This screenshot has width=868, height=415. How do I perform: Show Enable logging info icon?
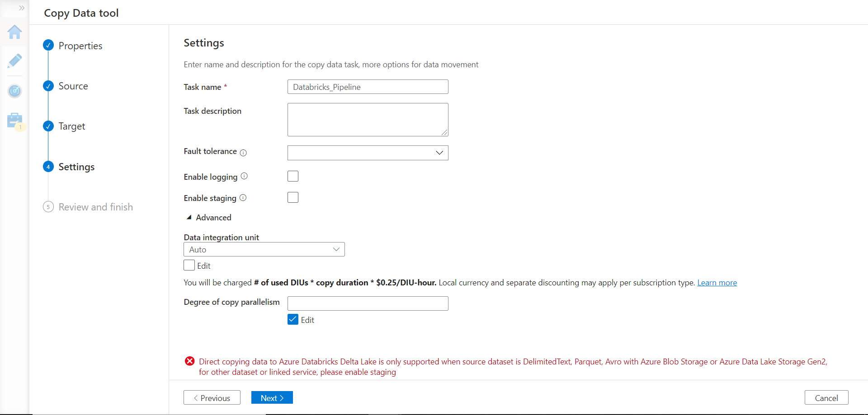tap(244, 176)
